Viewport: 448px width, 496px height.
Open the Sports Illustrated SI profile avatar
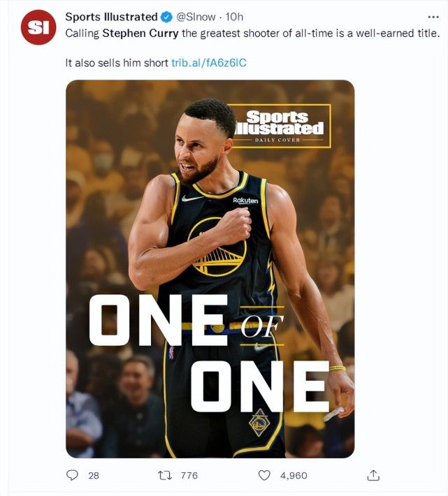pos(38,27)
